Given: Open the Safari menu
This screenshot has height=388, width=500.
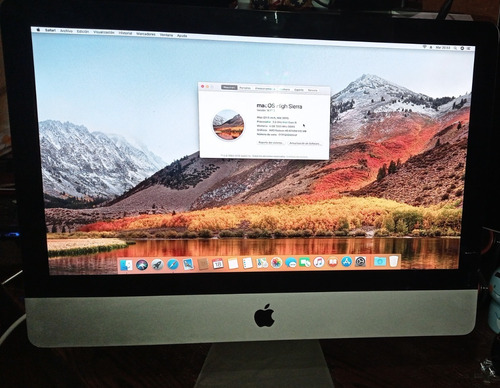Looking at the screenshot, I should pos(50,30).
